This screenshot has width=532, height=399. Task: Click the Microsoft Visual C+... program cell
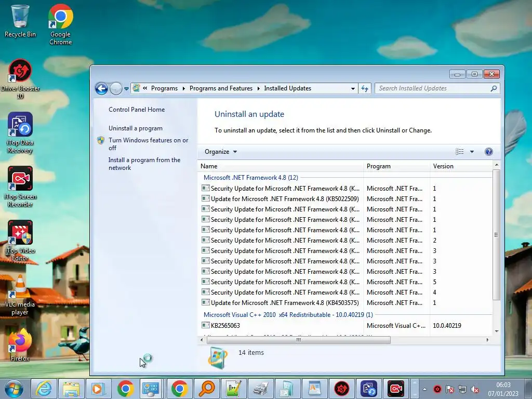click(396, 326)
